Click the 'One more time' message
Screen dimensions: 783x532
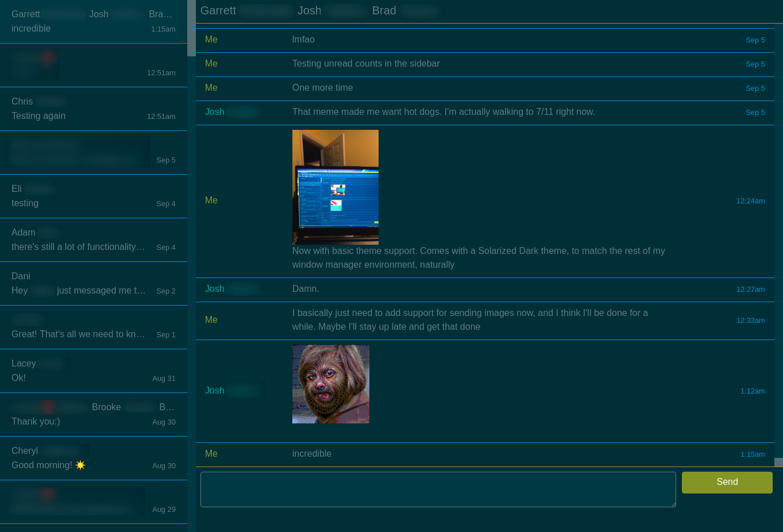(x=322, y=88)
